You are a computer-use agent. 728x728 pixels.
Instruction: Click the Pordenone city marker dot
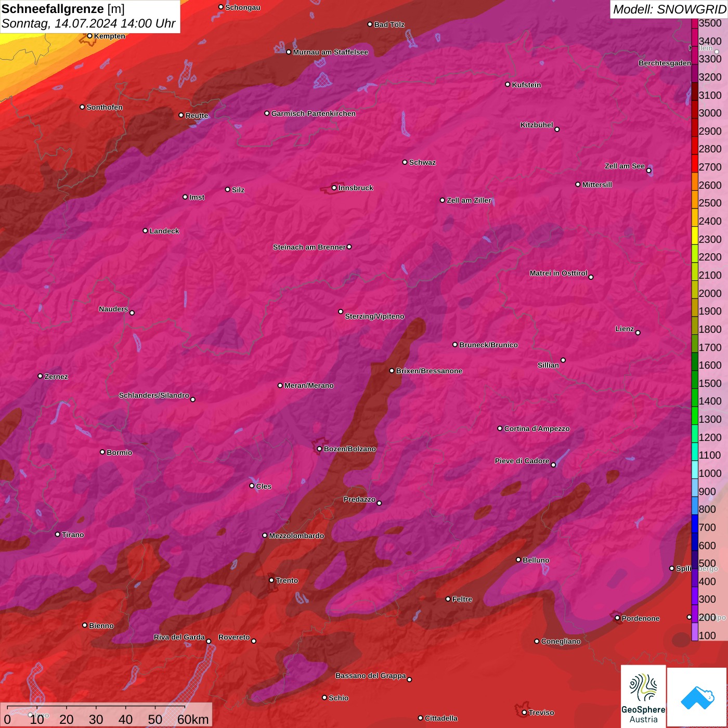(617, 618)
